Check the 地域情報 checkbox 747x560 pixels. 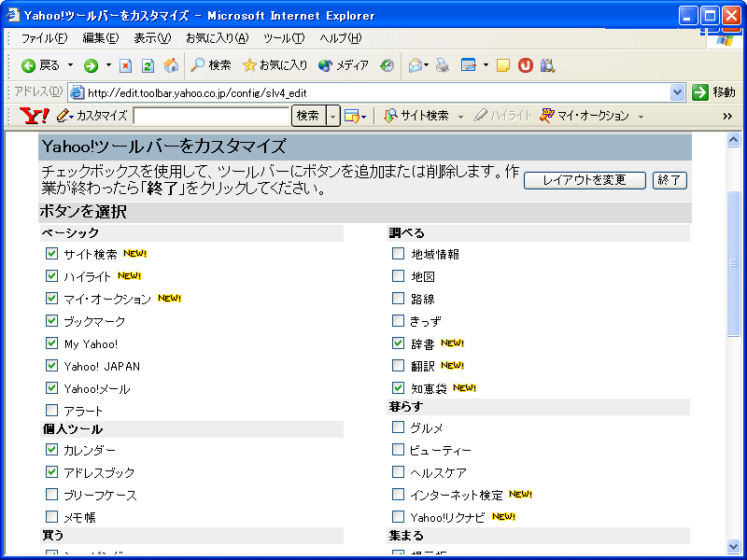(x=398, y=253)
